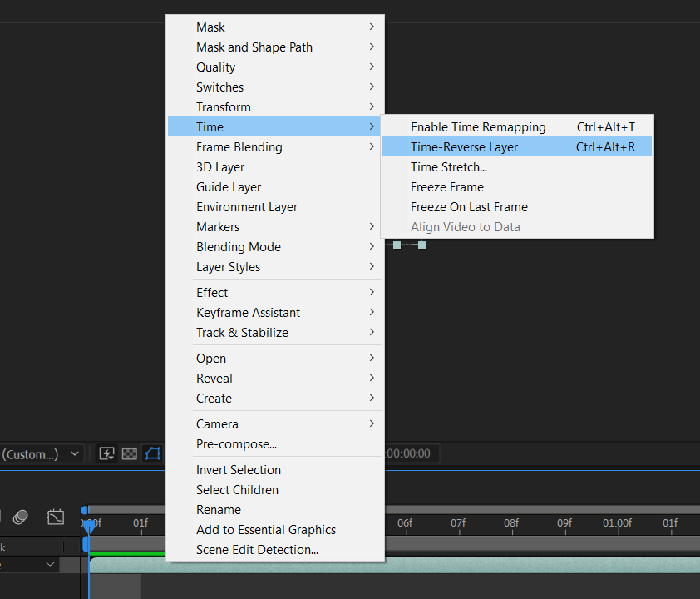
Task: Expand the Frame Blending submenu arrow
Action: tap(372, 146)
